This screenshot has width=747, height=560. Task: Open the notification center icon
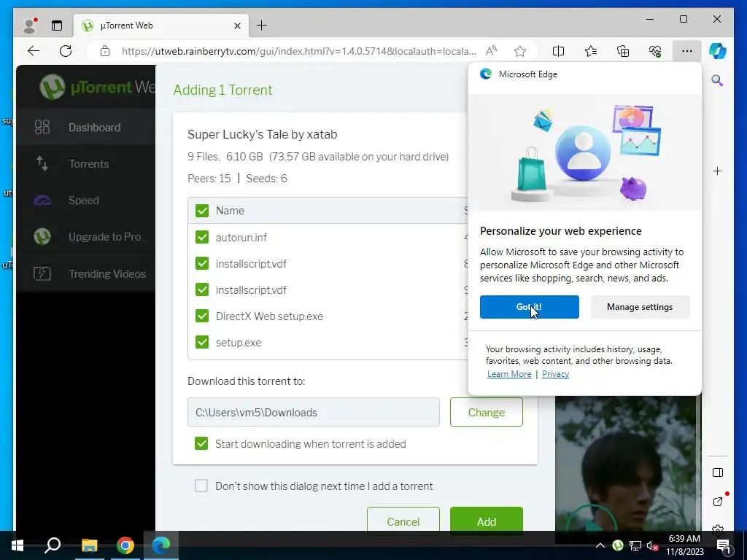click(x=723, y=545)
